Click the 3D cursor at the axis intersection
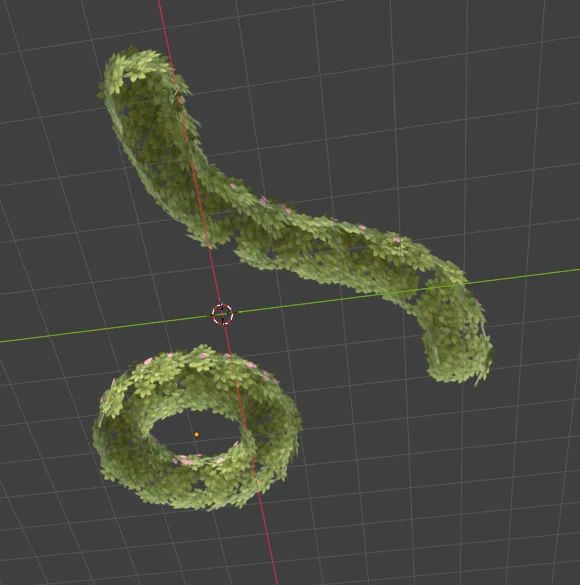The width and height of the screenshot is (580, 585). [x=222, y=314]
